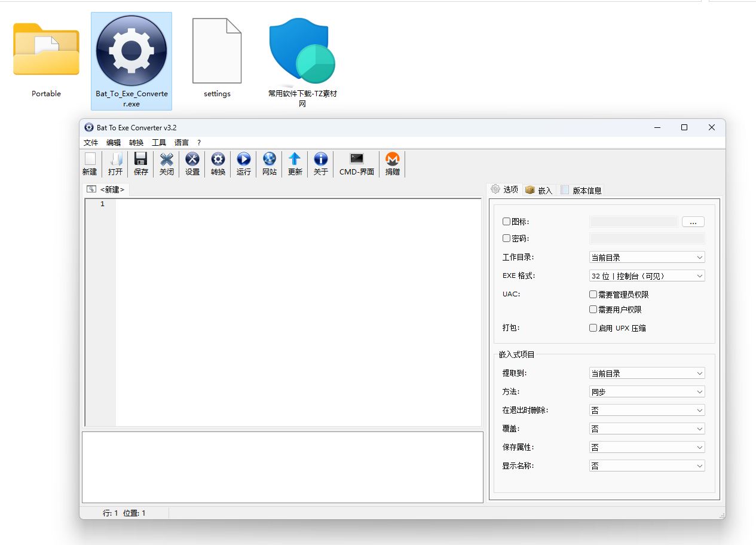
Task: Open the 覆盖 dropdown
Action: tap(647, 429)
